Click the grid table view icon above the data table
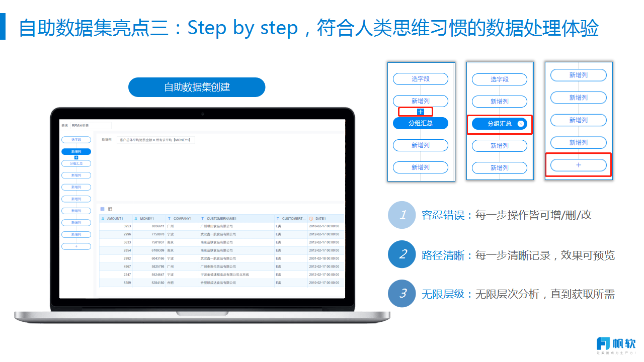 pos(103,209)
